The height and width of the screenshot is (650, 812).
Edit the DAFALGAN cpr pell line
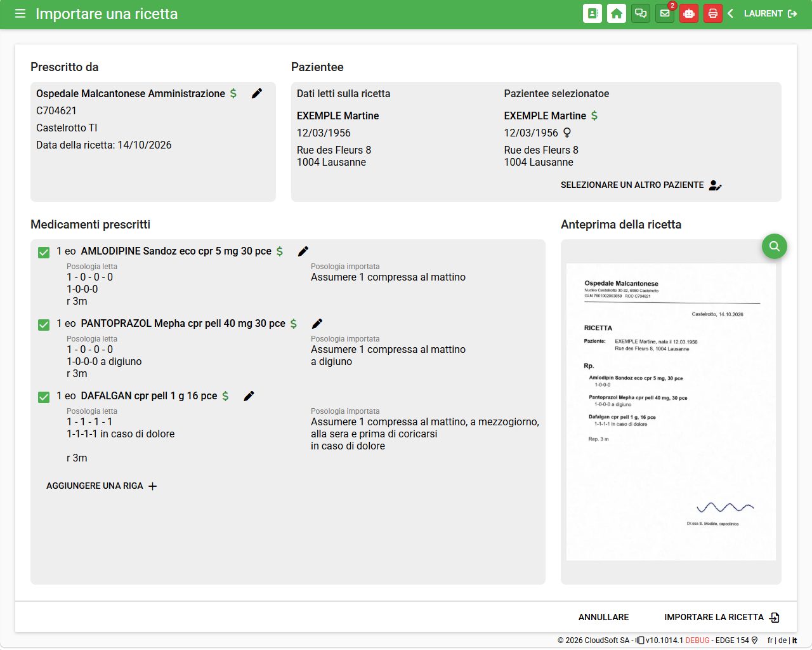[249, 396]
